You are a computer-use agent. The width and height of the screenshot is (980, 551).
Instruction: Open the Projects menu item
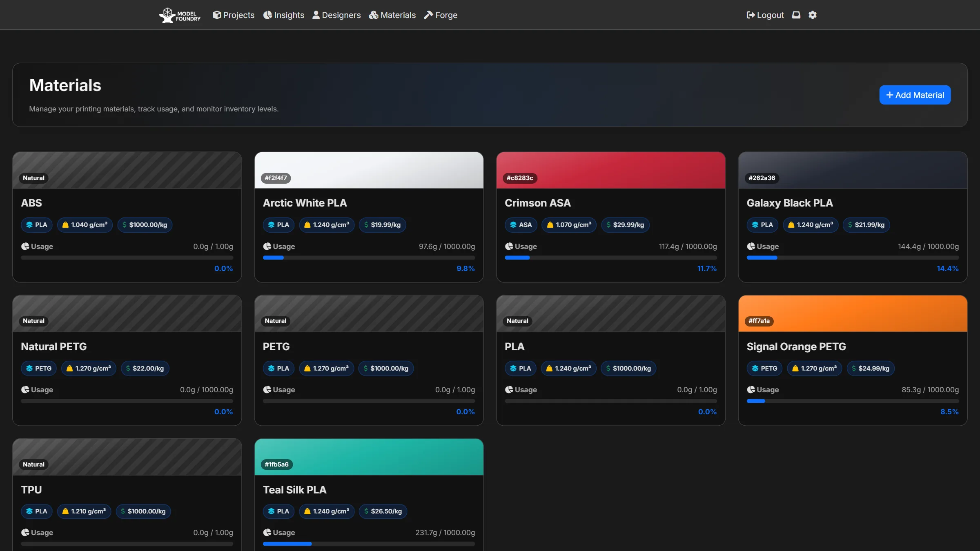point(234,15)
